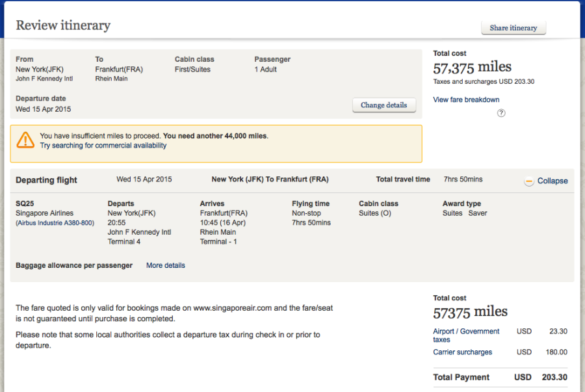
Task: Open More details for baggage allowance
Action: coord(165,265)
